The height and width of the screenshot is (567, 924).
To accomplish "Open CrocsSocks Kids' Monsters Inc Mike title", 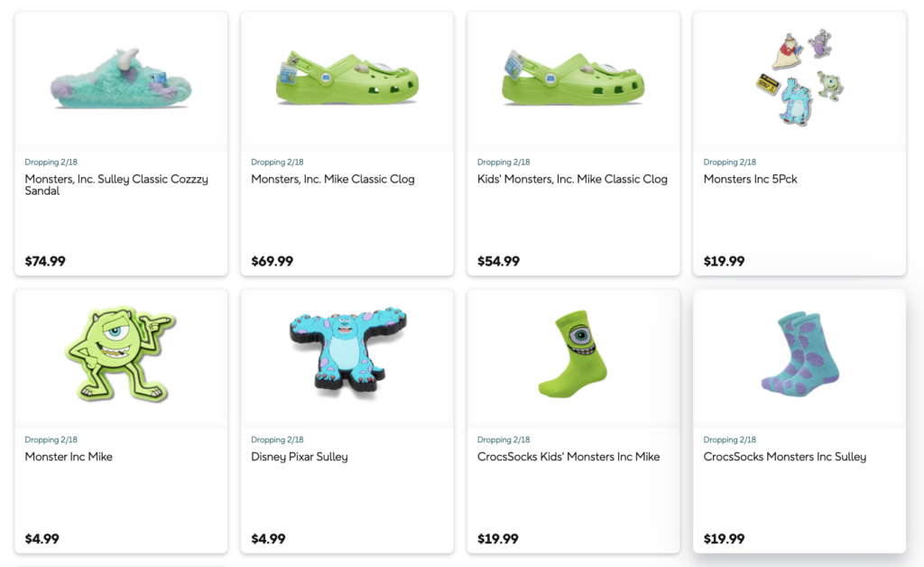I will coord(568,457).
